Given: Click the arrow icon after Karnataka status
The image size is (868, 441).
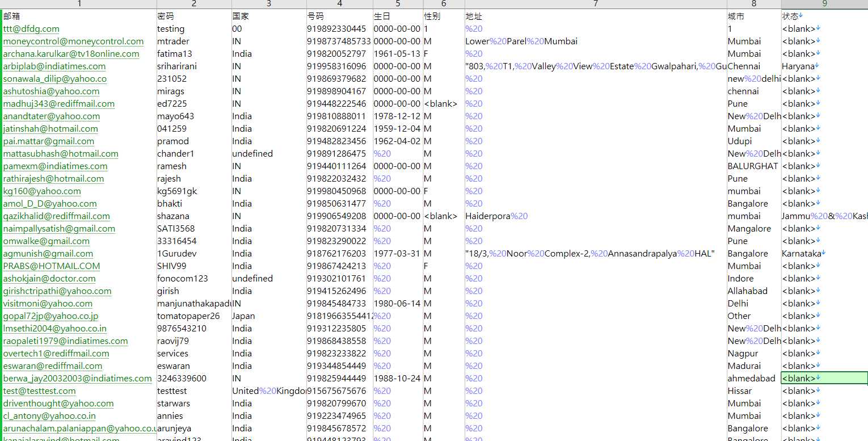Looking at the screenshot, I should pyautogui.click(x=823, y=253).
